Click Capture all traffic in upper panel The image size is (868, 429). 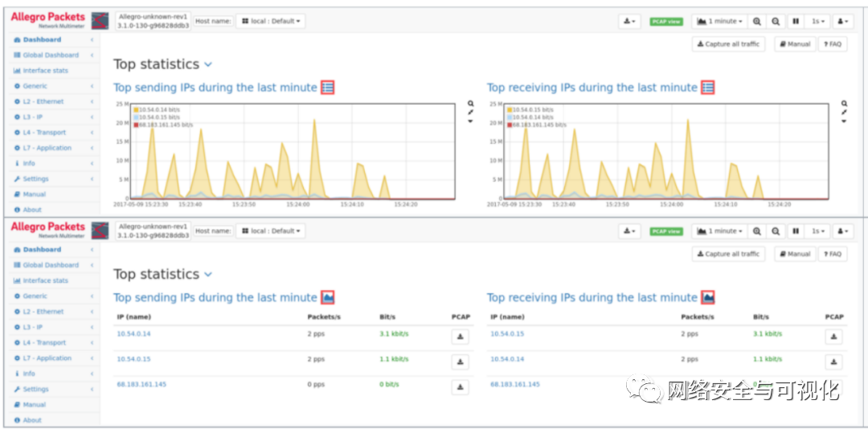pyautogui.click(x=728, y=44)
